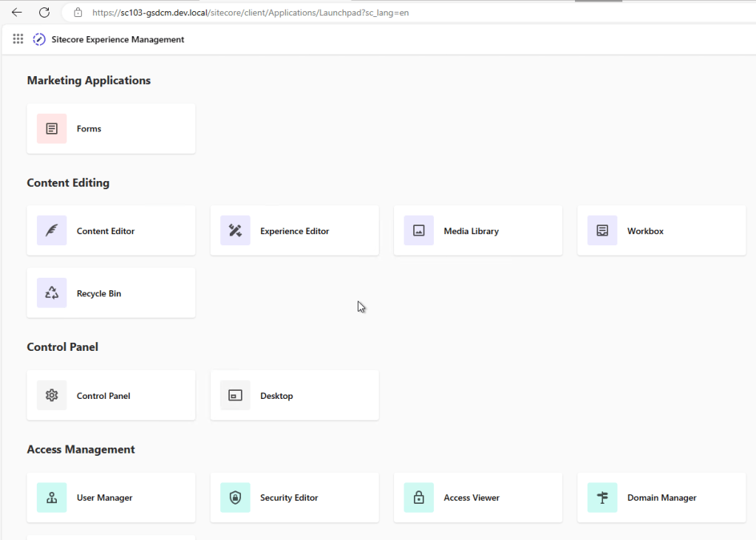Image resolution: width=756 pixels, height=540 pixels.
Task: Click the Security Editor shield icon
Action: [x=235, y=498]
